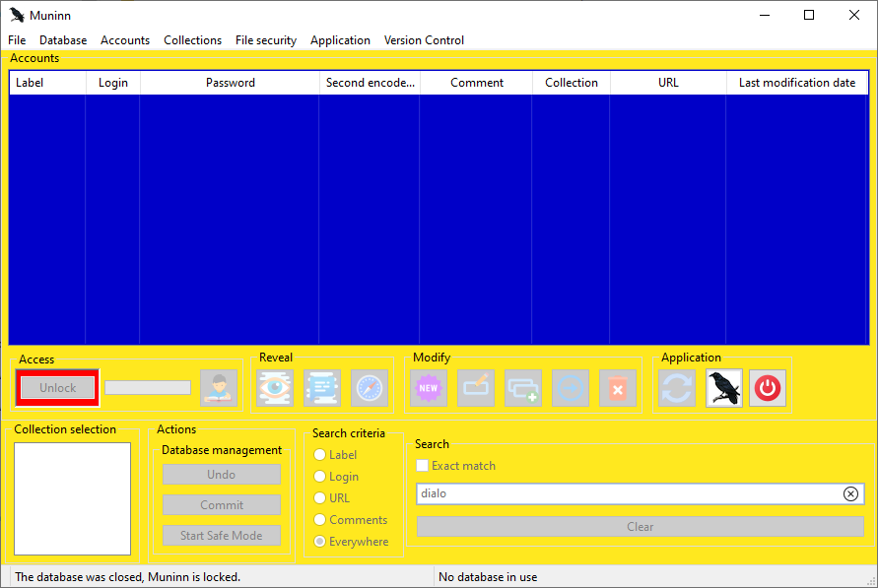Click the duplicate-with-plus icon in Modify
878x588 pixels.
[523, 388]
